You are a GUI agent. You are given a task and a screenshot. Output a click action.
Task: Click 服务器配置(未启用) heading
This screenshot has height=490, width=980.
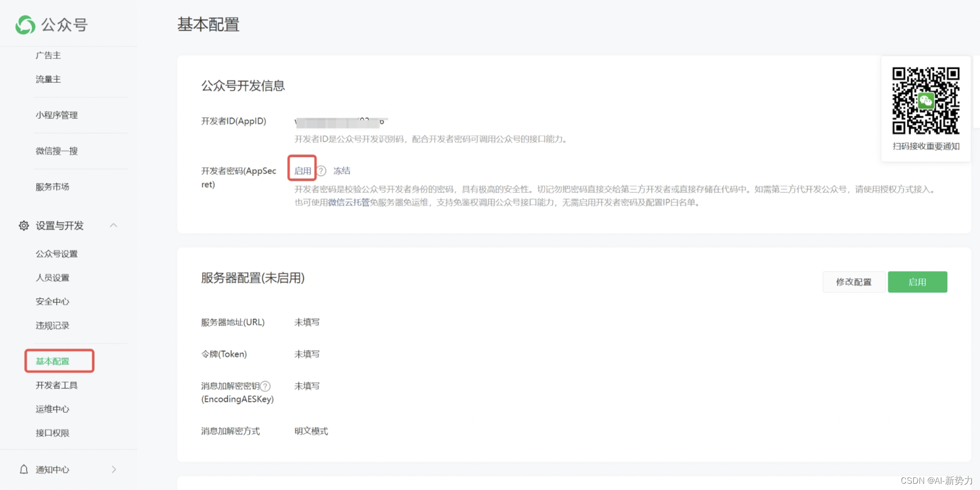tap(253, 278)
